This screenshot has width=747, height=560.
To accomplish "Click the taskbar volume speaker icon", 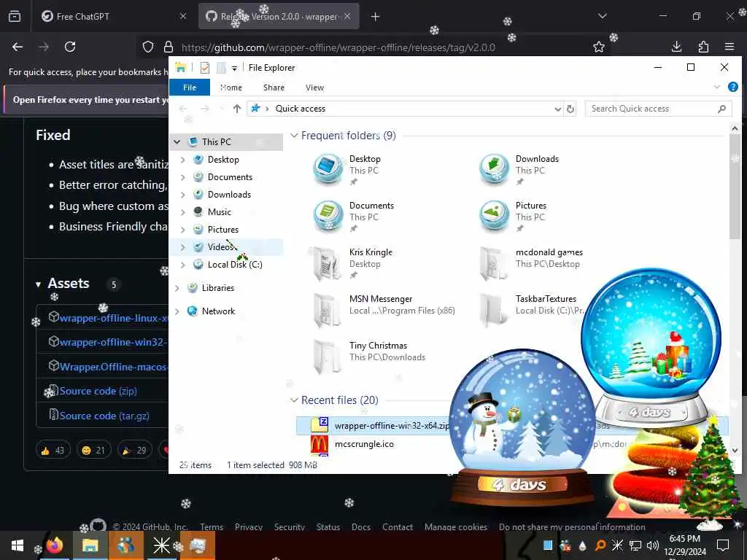I will click(653, 545).
